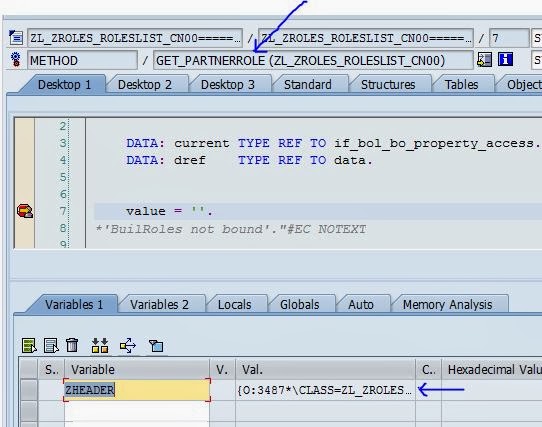Screen dimensions: 542x427
Task: Click the 'DATA: current TYPE REF TO' line
Action: [333, 143]
